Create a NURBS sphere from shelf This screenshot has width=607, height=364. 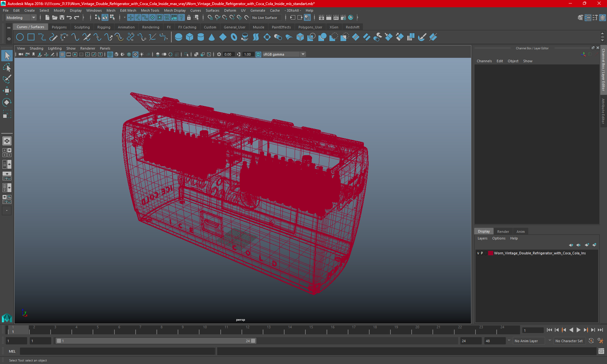pyautogui.click(x=179, y=37)
